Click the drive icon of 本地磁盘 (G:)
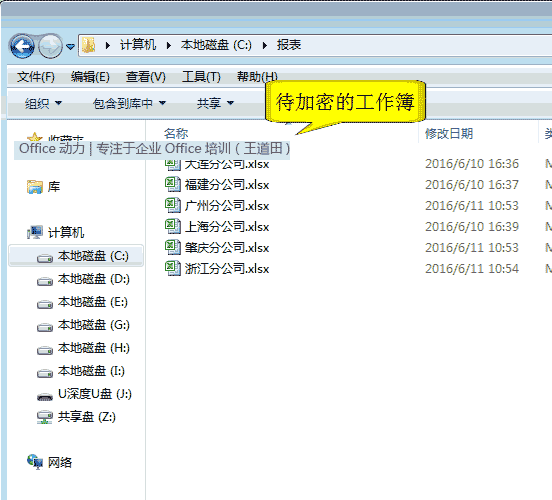Viewport: 552px width, 500px height. point(45,327)
